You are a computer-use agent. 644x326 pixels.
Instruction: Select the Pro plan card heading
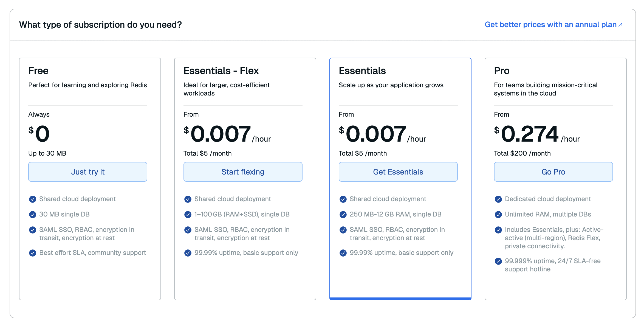click(502, 71)
